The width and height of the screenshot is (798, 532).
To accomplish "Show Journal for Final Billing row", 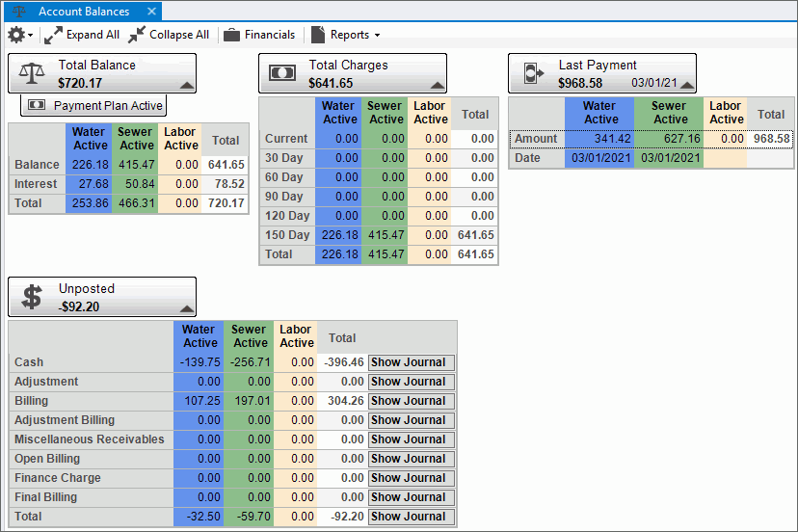I will [412, 497].
